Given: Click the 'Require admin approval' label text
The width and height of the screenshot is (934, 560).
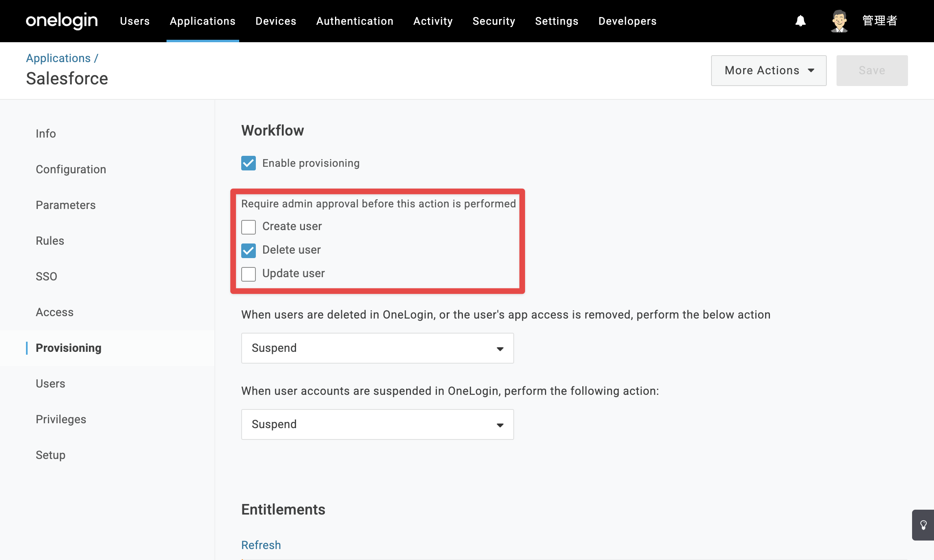Looking at the screenshot, I should click(378, 204).
